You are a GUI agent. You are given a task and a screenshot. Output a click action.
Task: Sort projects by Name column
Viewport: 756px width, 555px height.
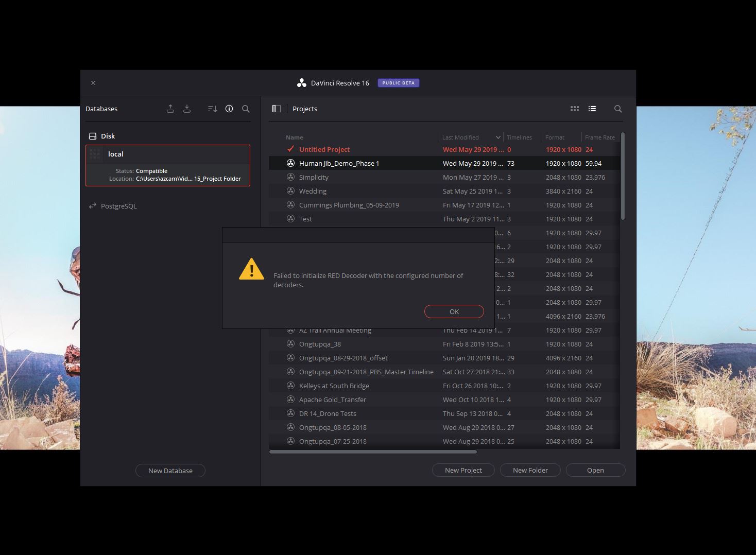295,137
